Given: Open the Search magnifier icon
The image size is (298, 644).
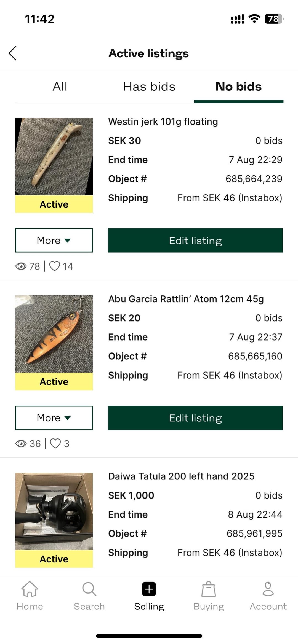Looking at the screenshot, I should (89, 589).
